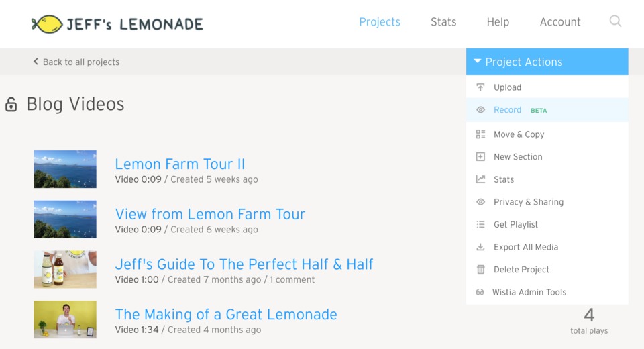Click the Move & Copy icon

(x=480, y=134)
